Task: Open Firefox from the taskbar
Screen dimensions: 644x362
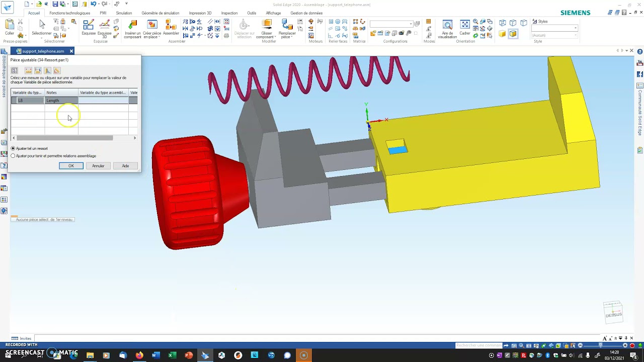Action: pos(139,355)
